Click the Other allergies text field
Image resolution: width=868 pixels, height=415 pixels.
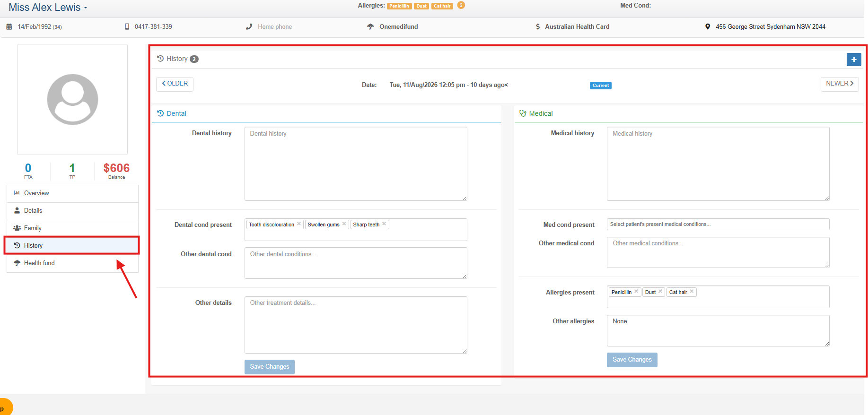(718, 330)
